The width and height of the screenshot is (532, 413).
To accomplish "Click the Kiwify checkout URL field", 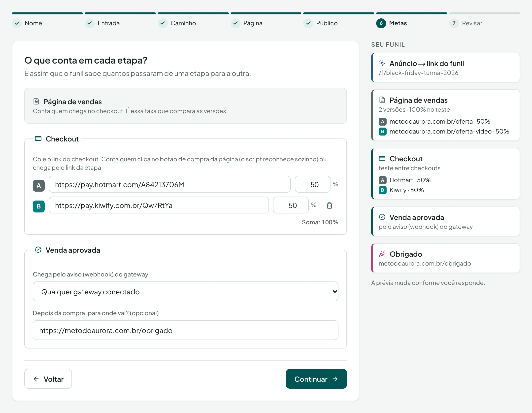I will pos(159,205).
